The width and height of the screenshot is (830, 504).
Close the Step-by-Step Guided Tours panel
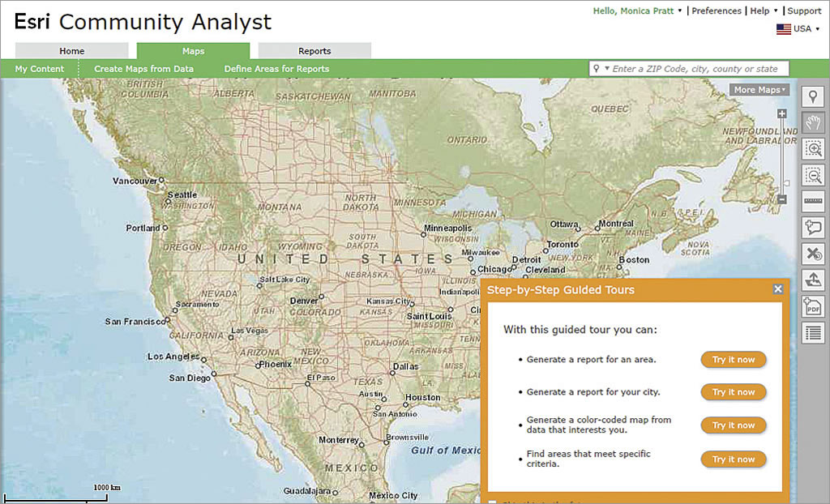[x=777, y=289]
